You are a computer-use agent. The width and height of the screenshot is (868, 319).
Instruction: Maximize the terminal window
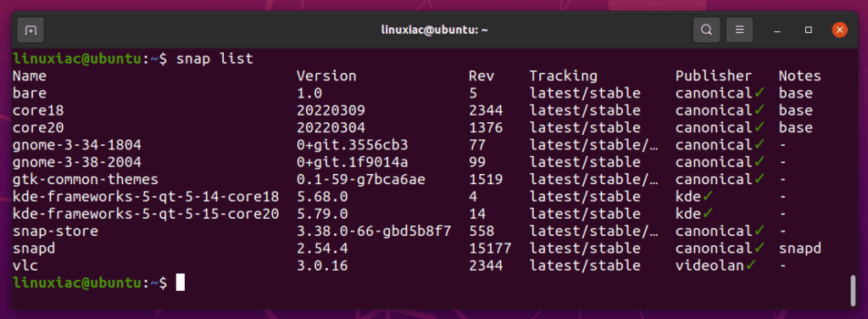point(809,30)
